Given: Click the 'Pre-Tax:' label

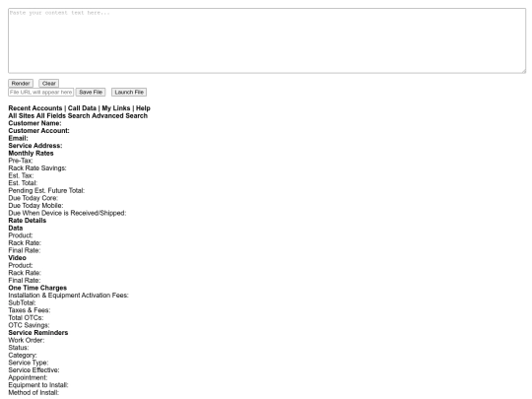Looking at the screenshot, I should [21, 161].
